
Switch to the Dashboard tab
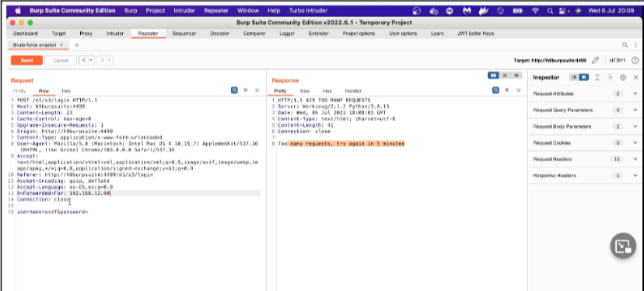click(x=25, y=33)
